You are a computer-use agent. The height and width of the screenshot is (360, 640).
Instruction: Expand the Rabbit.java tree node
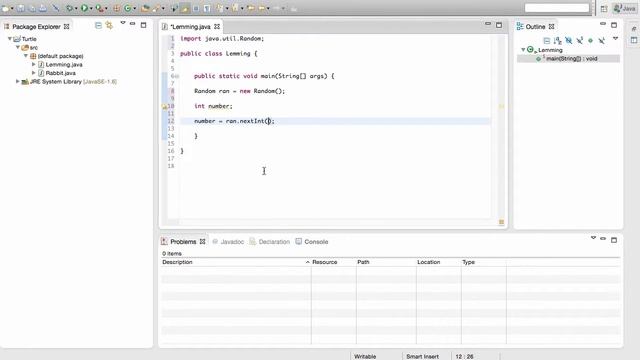34,73
